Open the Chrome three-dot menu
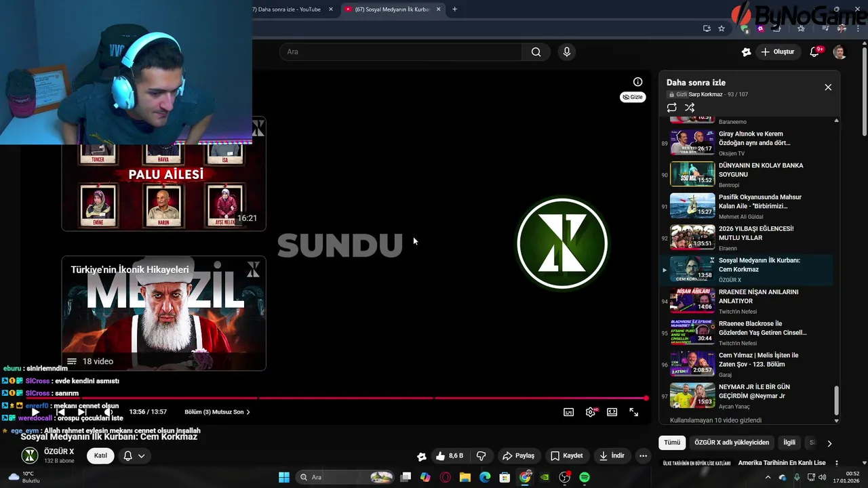The width and height of the screenshot is (868, 488). (859, 28)
